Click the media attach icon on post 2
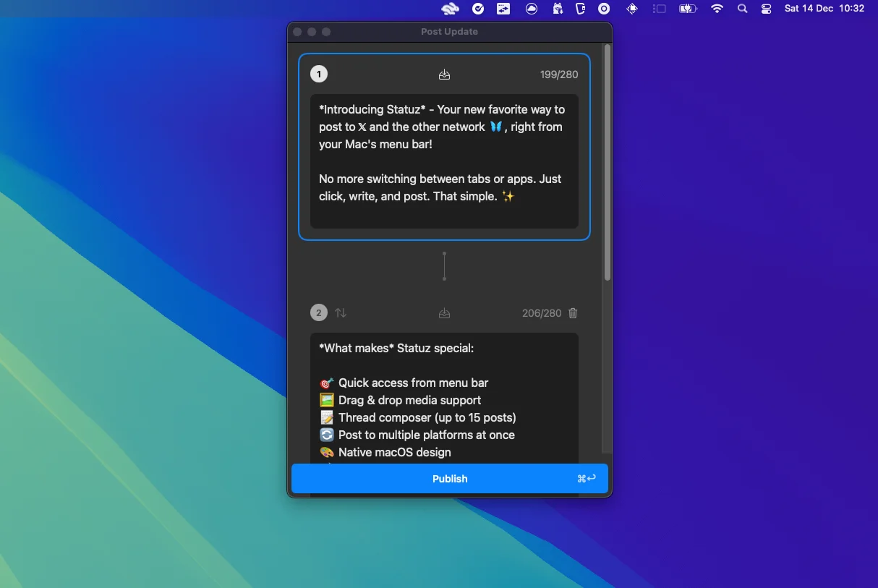Screen dimensions: 878x588 pos(445,313)
